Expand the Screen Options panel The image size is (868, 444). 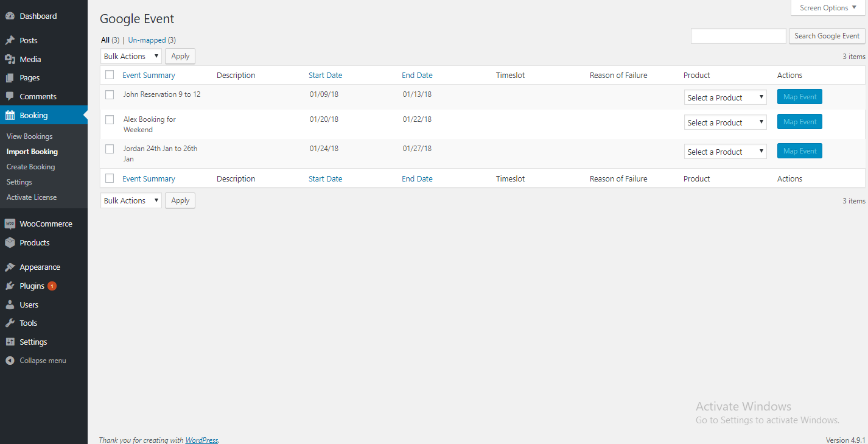827,7
